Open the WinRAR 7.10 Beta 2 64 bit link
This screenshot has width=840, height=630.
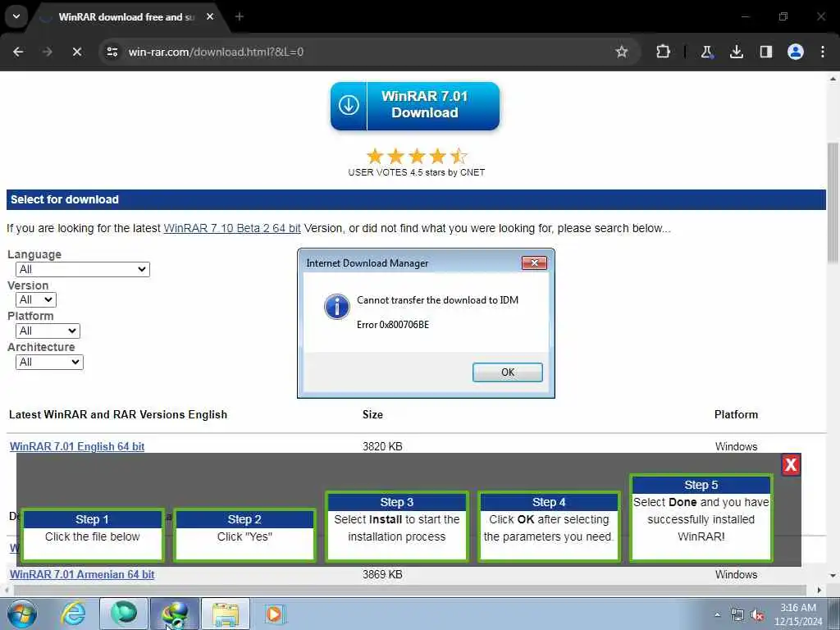coord(232,228)
